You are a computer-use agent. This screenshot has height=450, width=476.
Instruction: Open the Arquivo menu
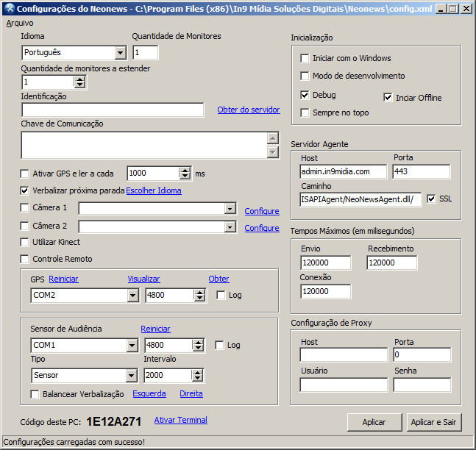pos(20,23)
